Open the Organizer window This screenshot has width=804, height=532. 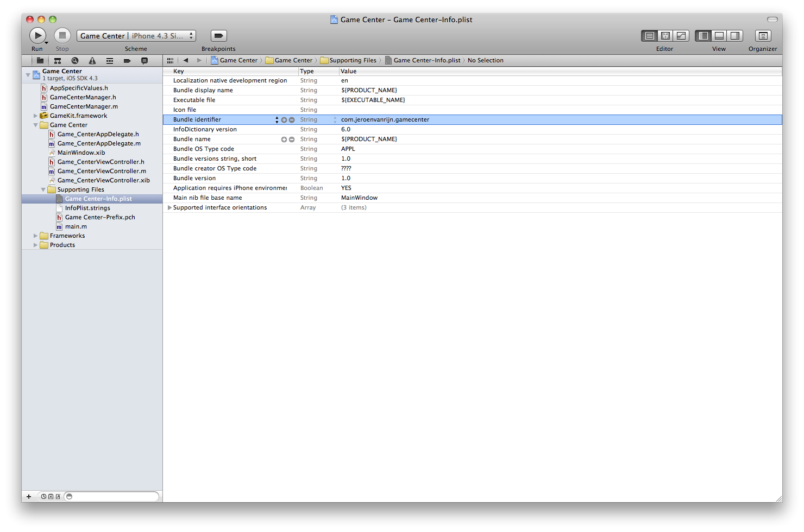coord(763,36)
